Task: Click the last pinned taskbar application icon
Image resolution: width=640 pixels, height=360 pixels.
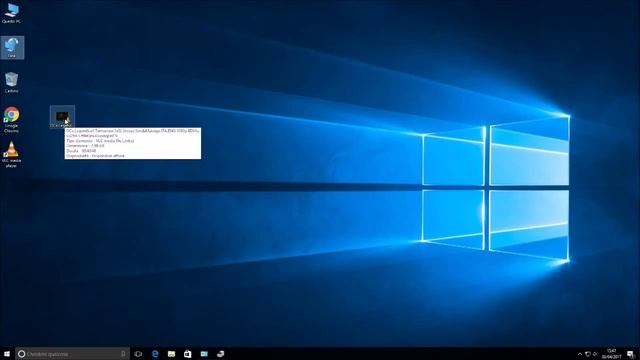Action: point(220,354)
